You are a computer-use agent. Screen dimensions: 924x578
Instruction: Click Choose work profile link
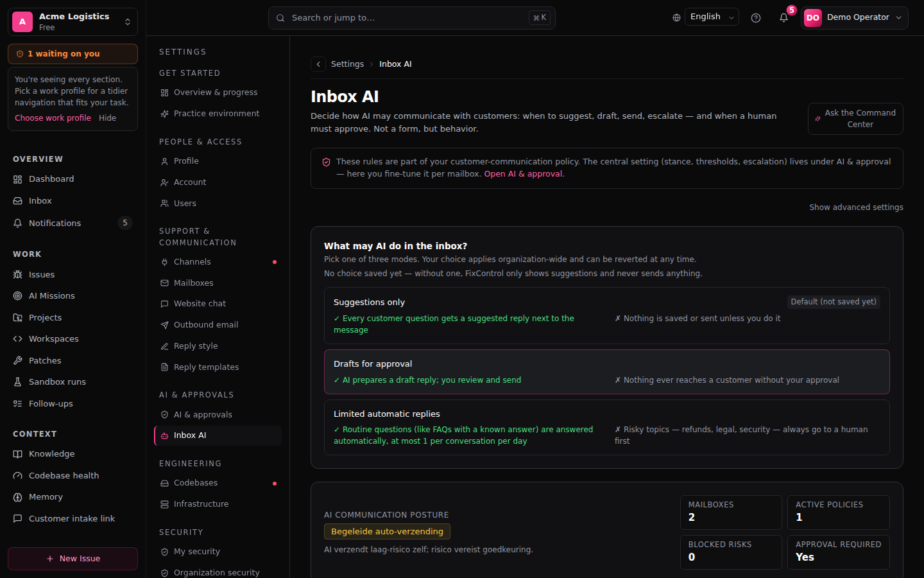point(53,118)
